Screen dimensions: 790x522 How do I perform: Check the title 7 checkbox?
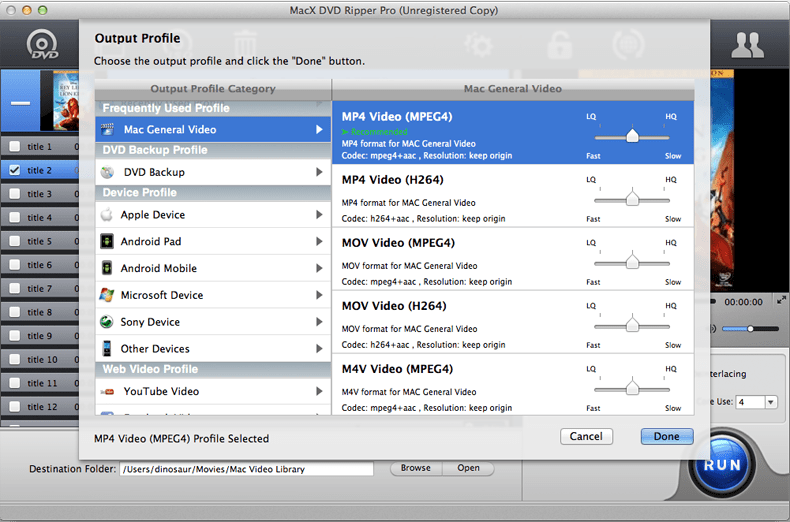(x=15, y=288)
